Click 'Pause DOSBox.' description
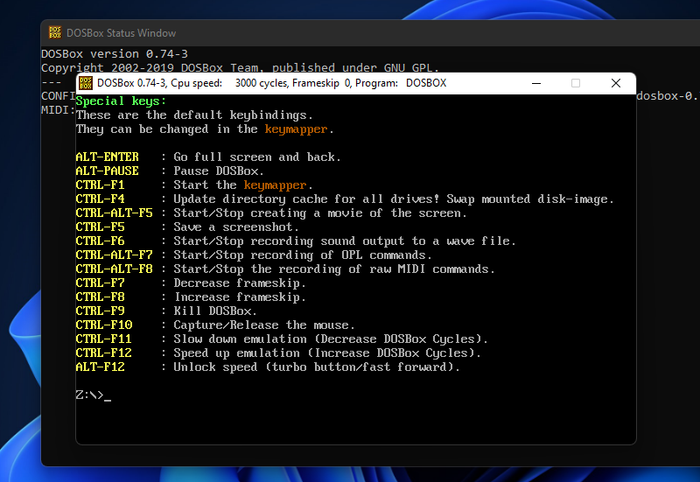The height and width of the screenshot is (482, 700). 219,171
